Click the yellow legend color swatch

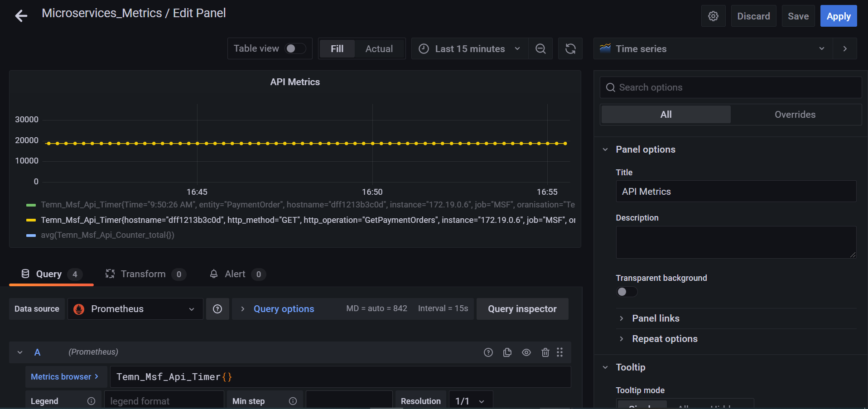point(31,220)
